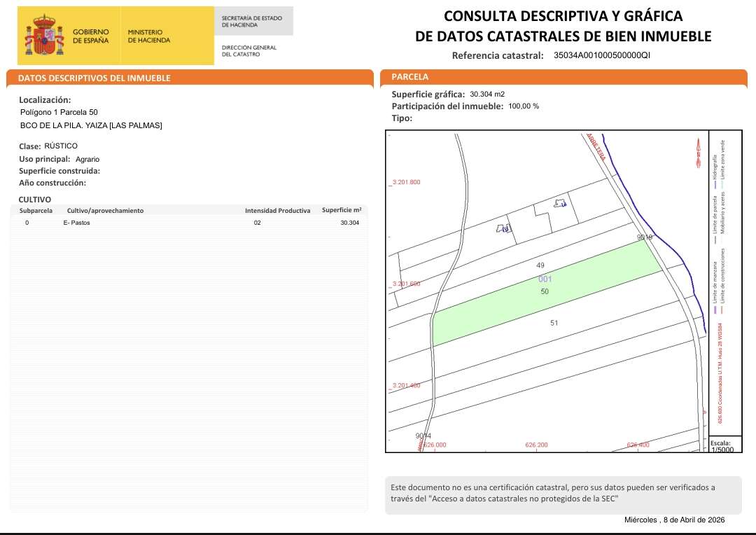The height and width of the screenshot is (535, 756).
Task: Click the cadastral reference 35034A001000500000QI
Action: (x=602, y=55)
